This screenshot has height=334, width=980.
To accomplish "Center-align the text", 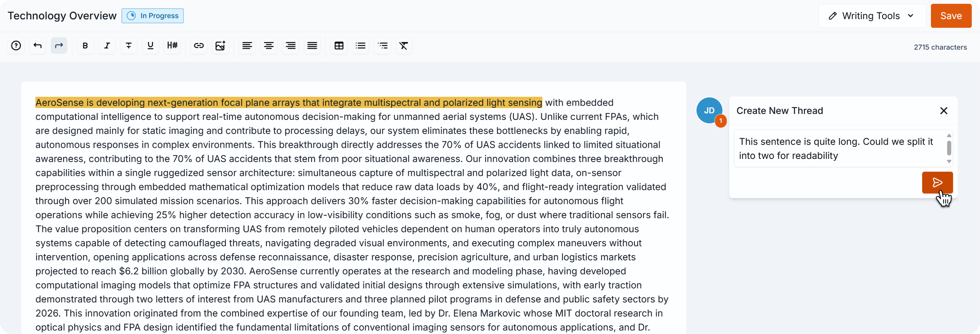I will tap(269, 46).
